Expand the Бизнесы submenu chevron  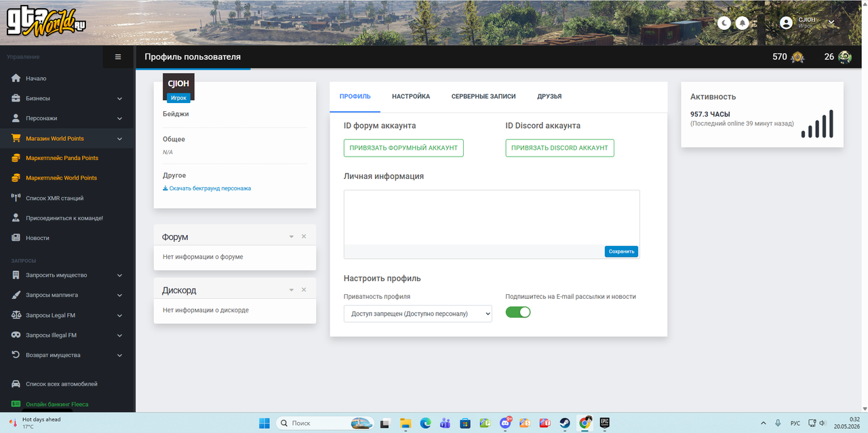coord(120,98)
